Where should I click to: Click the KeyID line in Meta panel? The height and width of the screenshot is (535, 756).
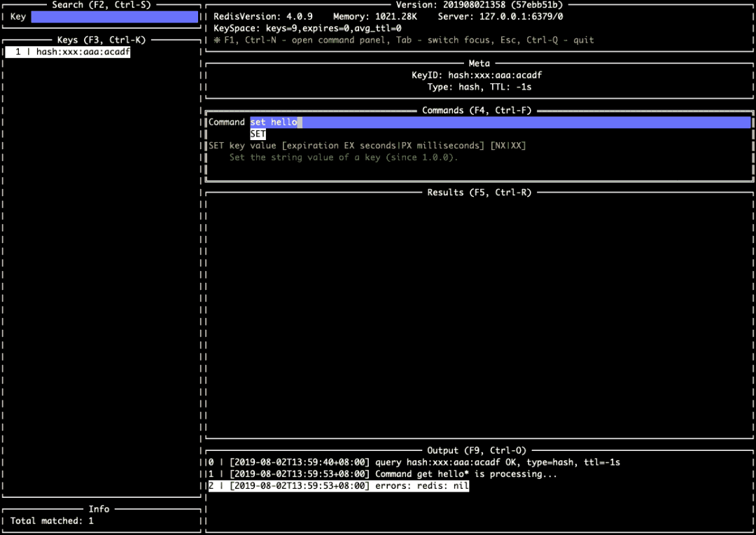tap(477, 76)
